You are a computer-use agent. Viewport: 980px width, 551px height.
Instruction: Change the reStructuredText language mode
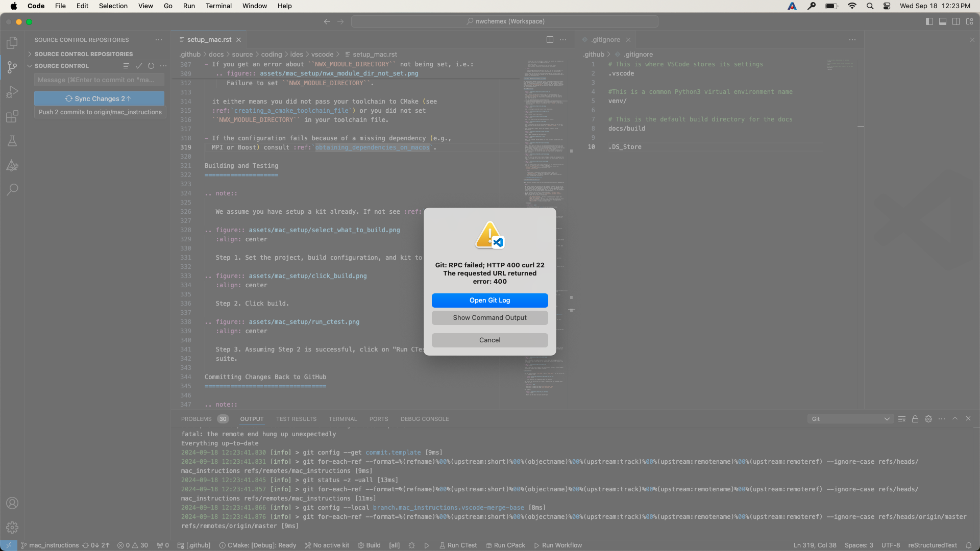pos(933,545)
